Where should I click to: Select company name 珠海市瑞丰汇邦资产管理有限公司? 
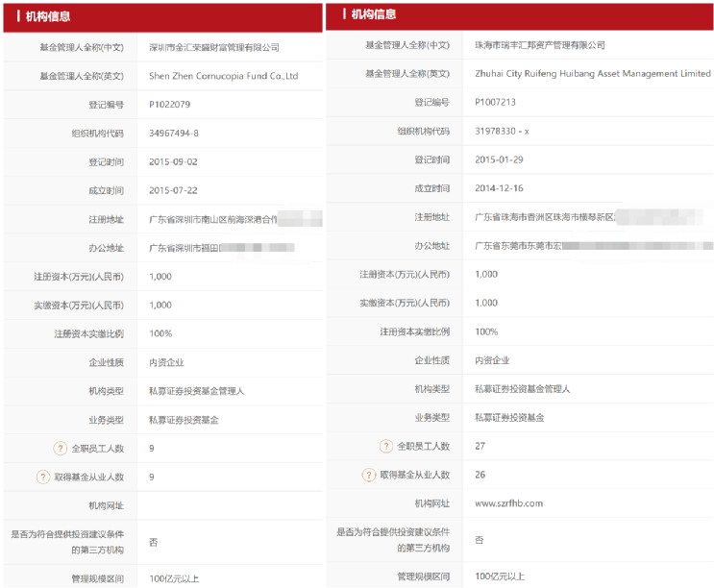click(540, 45)
